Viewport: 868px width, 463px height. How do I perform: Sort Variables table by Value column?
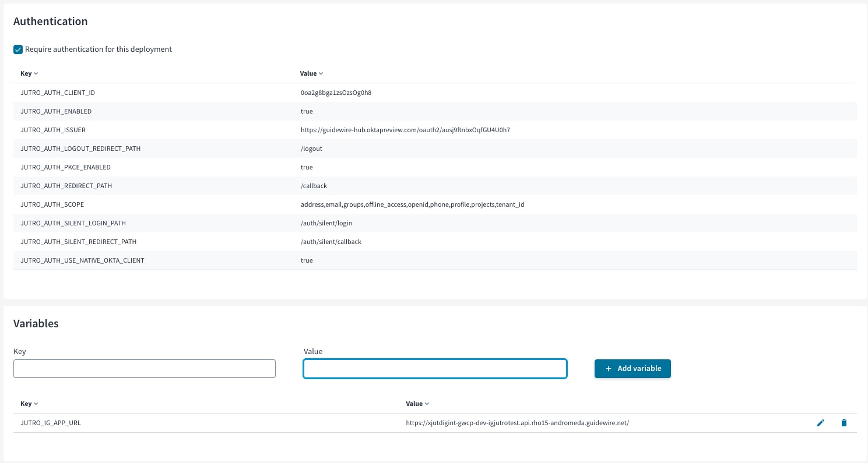point(418,404)
